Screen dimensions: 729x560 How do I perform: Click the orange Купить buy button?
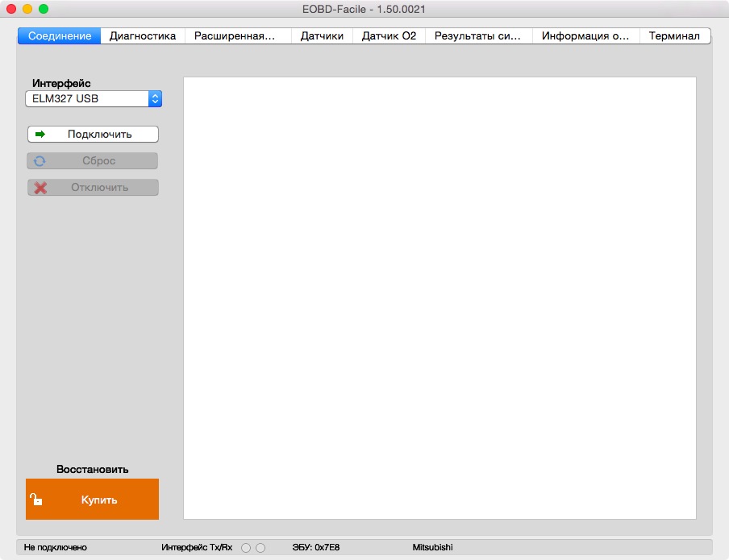92,499
